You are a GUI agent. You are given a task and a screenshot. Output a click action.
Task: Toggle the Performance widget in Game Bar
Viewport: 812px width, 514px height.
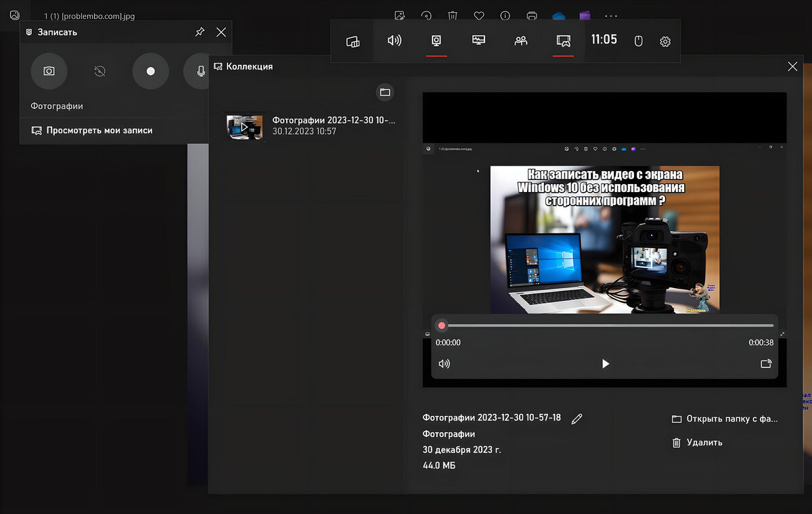pyautogui.click(x=478, y=41)
